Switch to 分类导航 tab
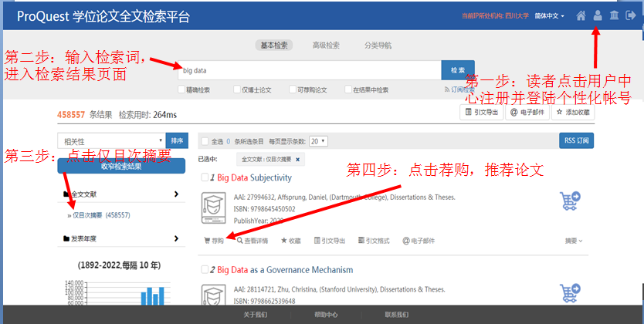The image size is (644, 324). tap(378, 46)
